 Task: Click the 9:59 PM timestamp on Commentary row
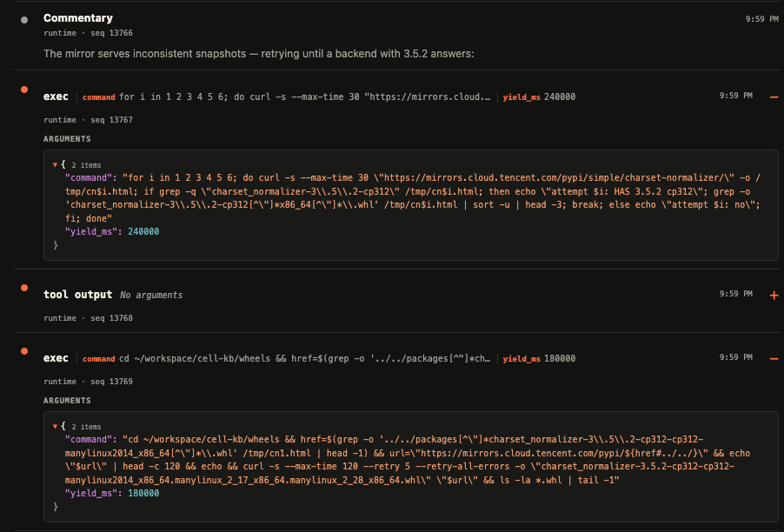tap(762, 19)
